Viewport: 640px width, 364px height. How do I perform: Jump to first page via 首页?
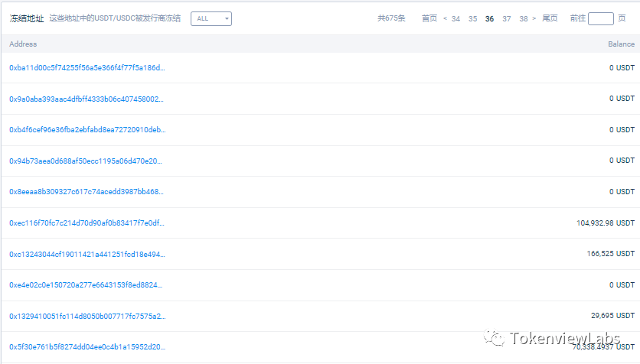[429, 18]
